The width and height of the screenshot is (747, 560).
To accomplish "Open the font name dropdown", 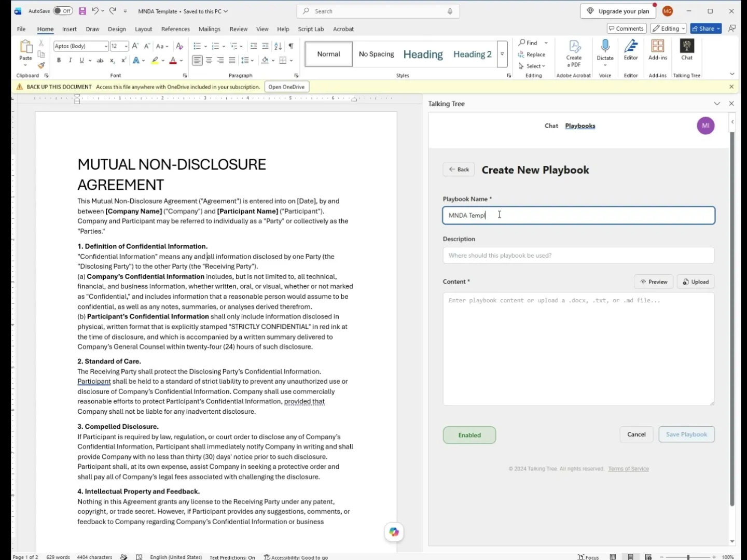I will click(106, 46).
